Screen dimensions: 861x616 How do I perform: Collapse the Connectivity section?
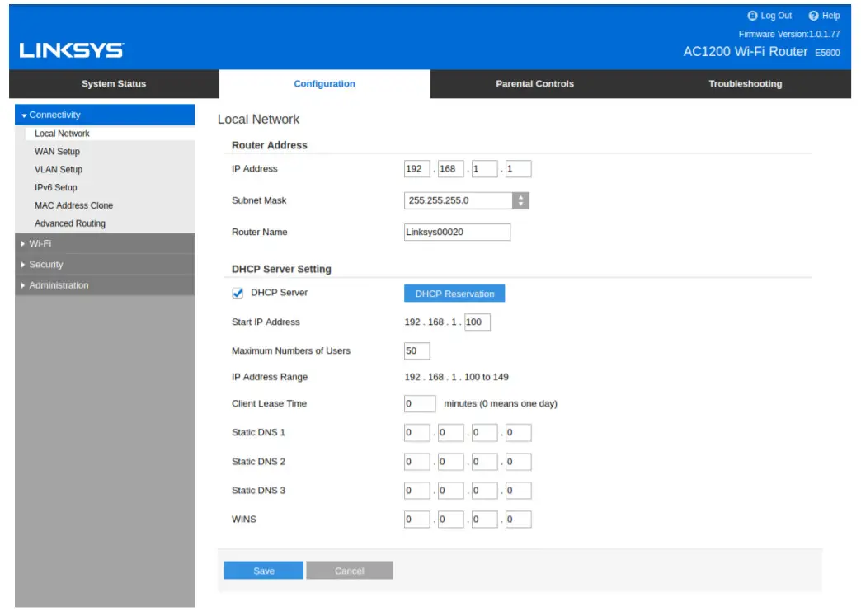click(55, 115)
